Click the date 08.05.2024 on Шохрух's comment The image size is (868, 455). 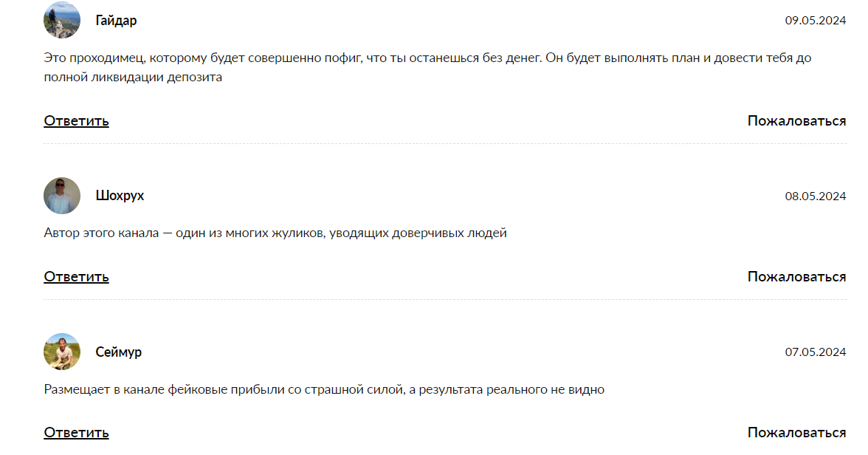815,196
